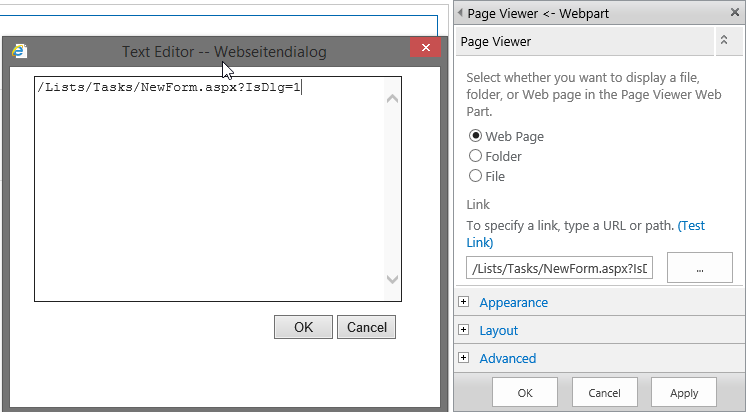Open the builder with the ellipsis button
This screenshot has height=412, width=747.
pyautogui.click(x=700, y=268)
